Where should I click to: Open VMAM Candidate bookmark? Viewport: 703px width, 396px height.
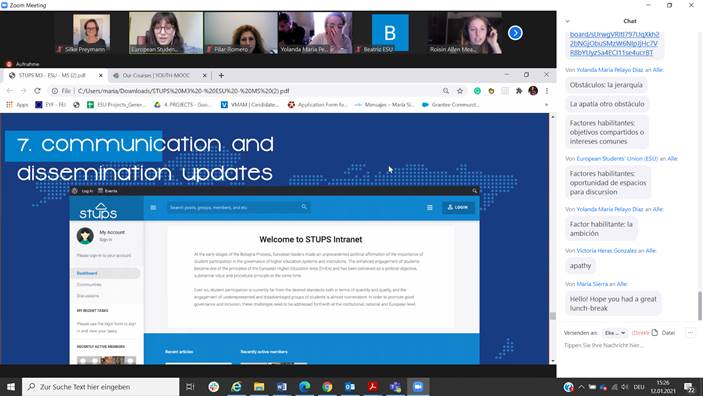(x=250, y=104)
